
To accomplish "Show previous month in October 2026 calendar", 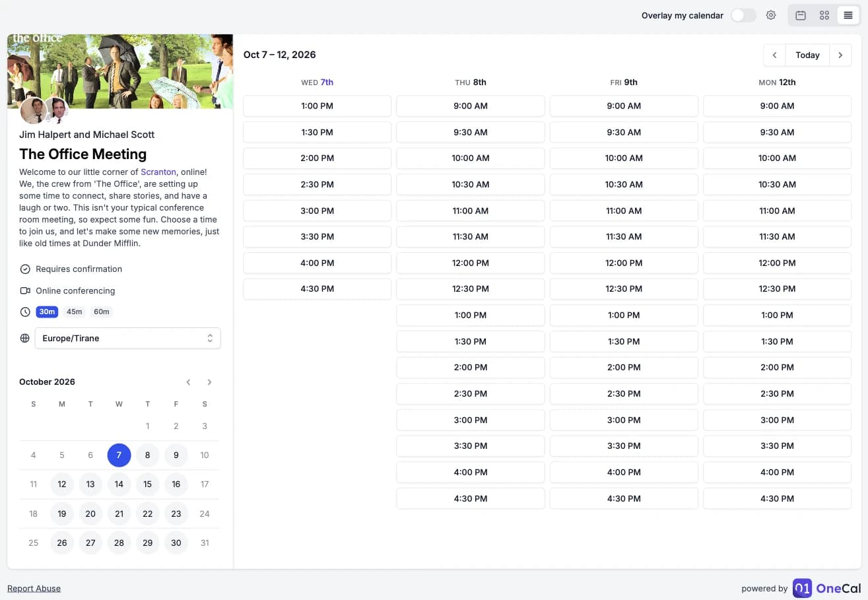I will 189,382.
